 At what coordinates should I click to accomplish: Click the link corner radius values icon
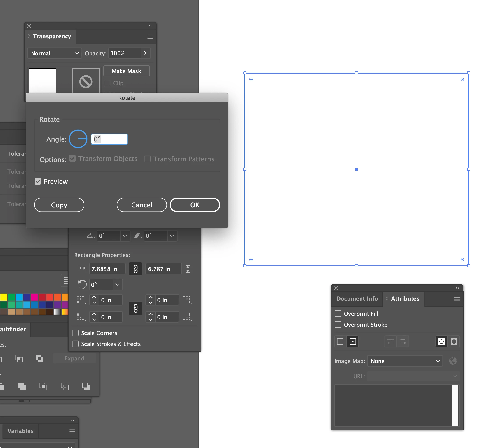click(x=135, y=309)
